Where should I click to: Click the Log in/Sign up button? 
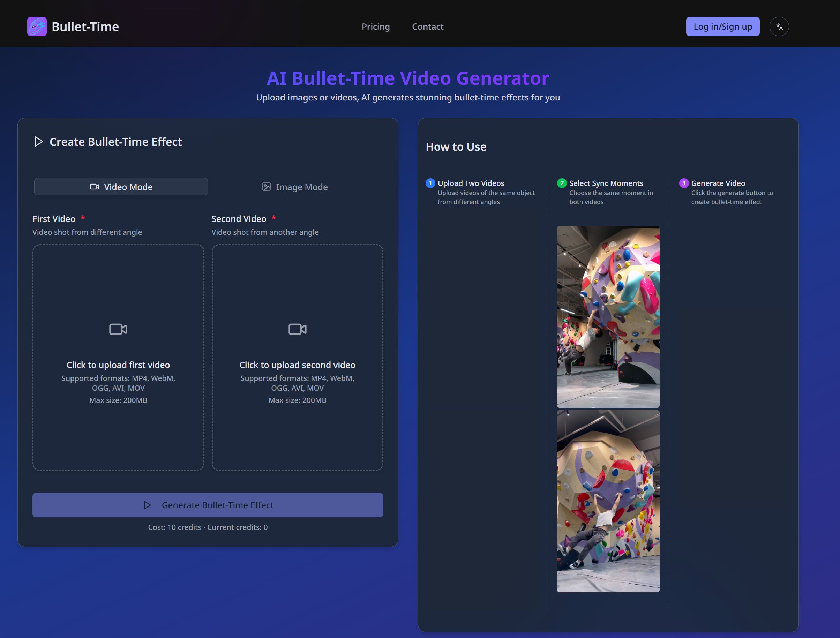click(722, 27)
